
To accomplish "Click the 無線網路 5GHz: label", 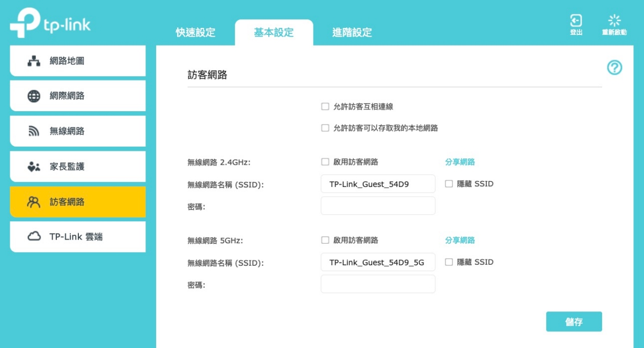I will [x=215, y=241].
